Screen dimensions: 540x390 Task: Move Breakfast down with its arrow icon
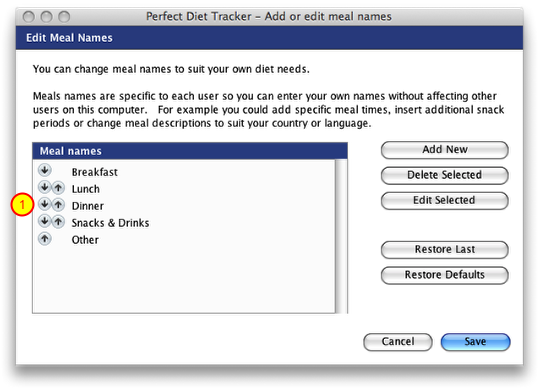44,170
